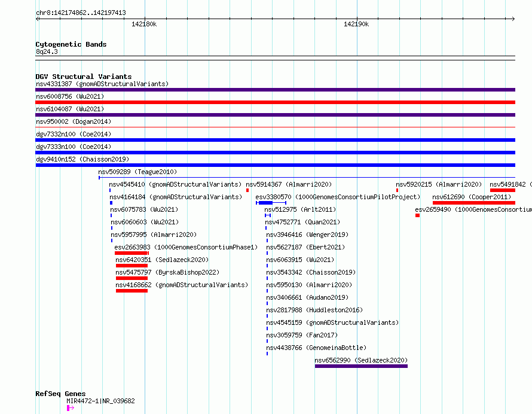Click the red nsv6008756 variant bar

(275, 102)
